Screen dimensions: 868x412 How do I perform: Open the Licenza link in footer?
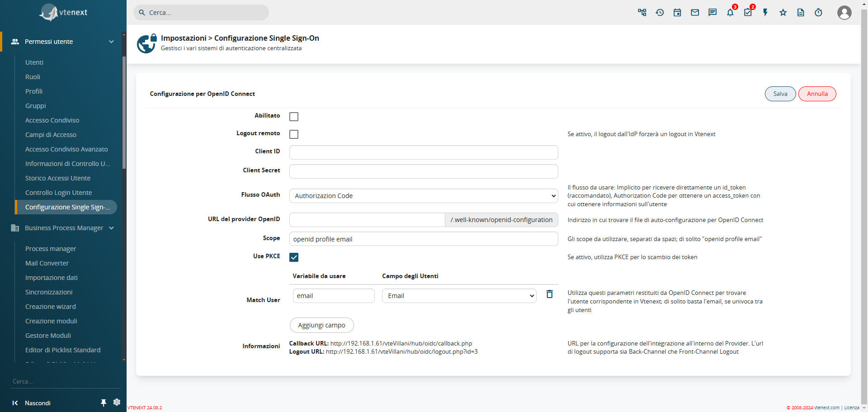[x=852, y=407]
